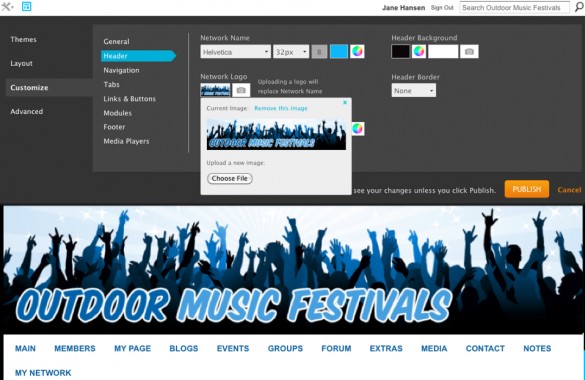Viewport: 585px width, 380px height.
Task: Go to GROUPS in the site navigation
Action: coord(285,348)
